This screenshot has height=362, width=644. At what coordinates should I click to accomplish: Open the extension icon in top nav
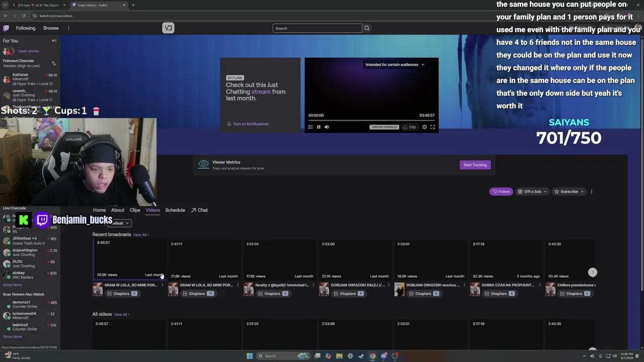tap(168, 28)
